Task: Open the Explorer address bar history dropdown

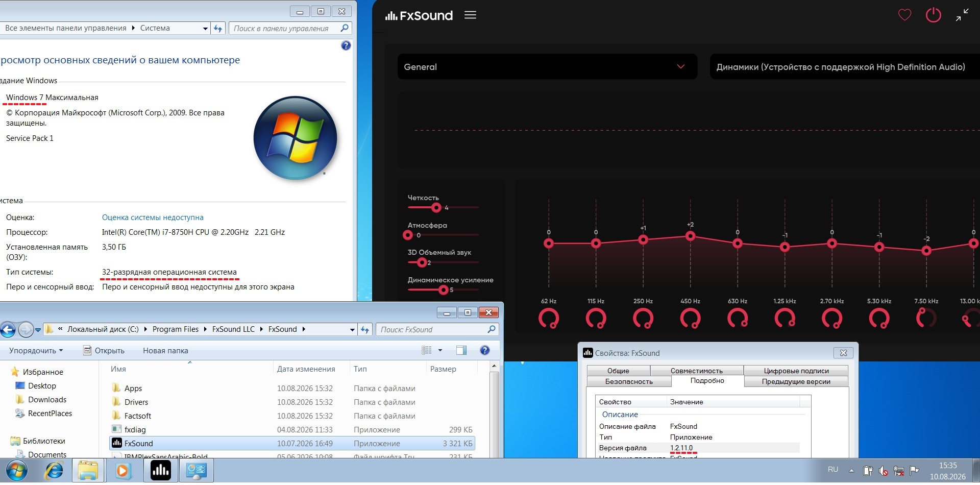Action: tap(352, 330)
